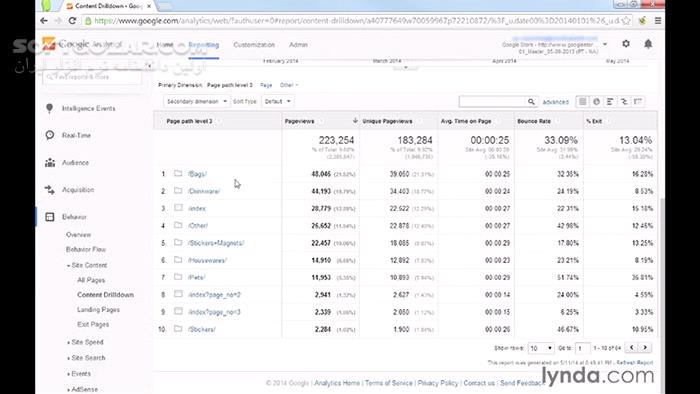Viewport: 700px width, 394px height.
Task: Click the Refresh Report link
Action: (x=634, y=363)
